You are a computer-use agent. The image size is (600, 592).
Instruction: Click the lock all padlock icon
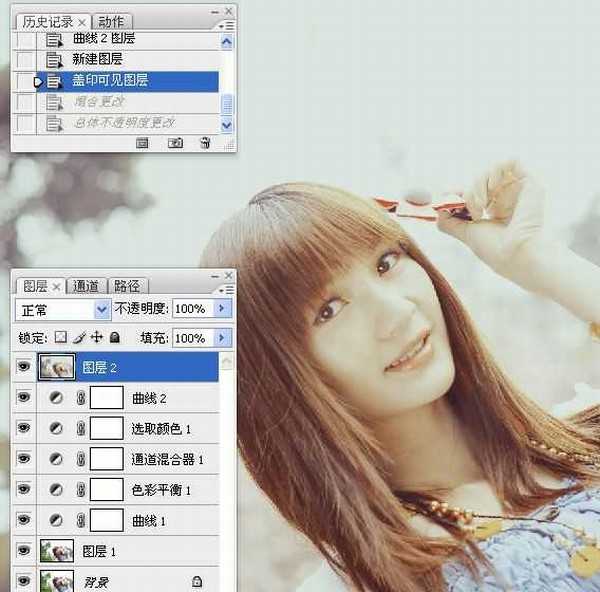[114, 339]
